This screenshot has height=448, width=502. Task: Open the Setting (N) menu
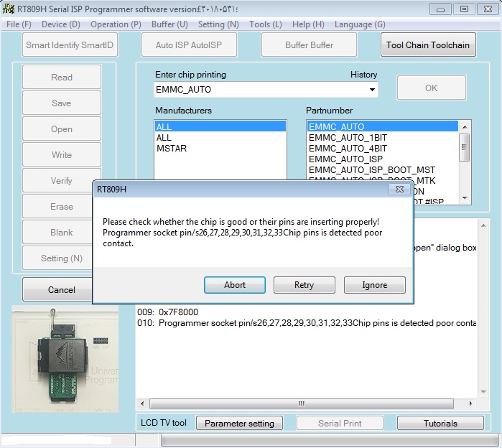coord(218,24)
